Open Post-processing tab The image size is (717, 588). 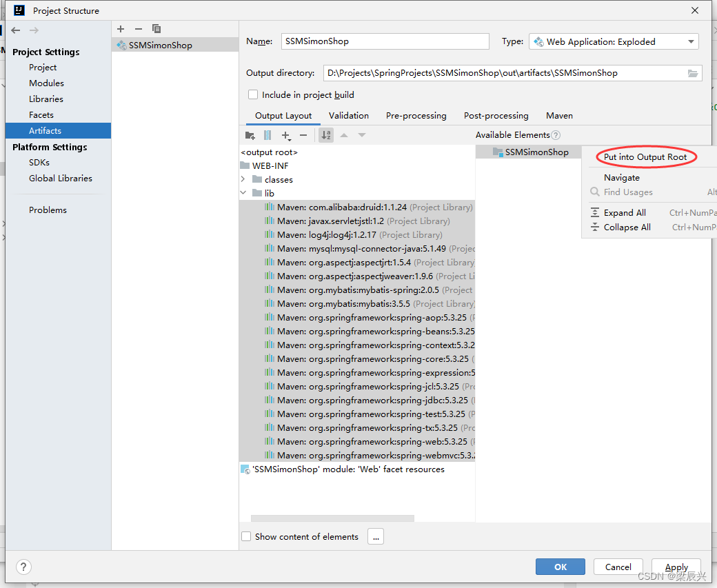point(496,116)
